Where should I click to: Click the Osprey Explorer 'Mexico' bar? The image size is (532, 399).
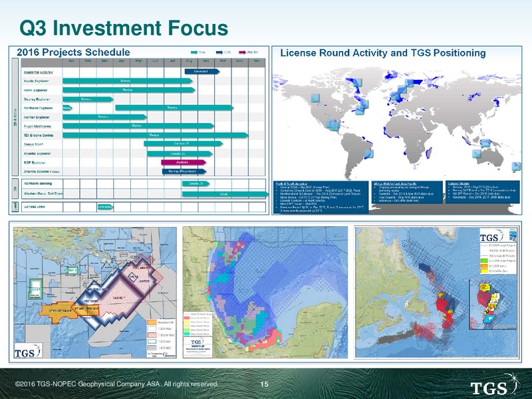point(88,99)
